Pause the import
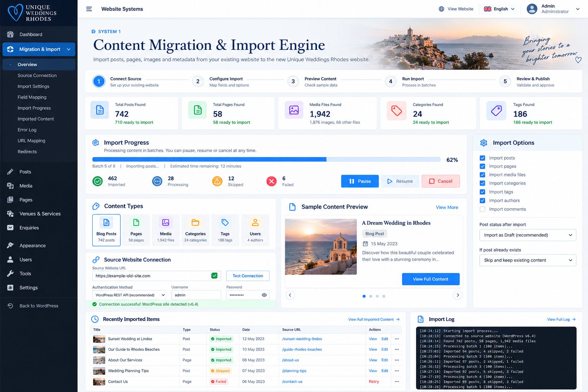Viewport: 588px width, 392px height. pos(360,181)
